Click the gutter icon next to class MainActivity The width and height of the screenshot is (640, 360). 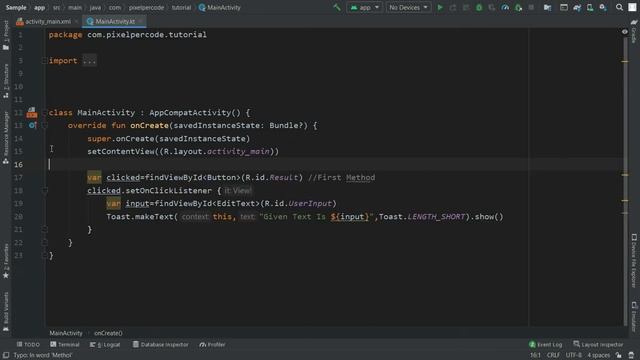pos(32,113)
